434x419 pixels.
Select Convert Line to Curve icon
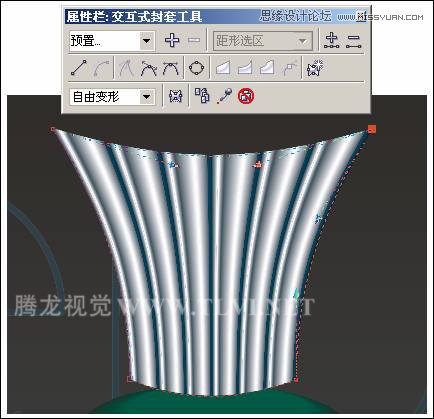click(101, 68)
